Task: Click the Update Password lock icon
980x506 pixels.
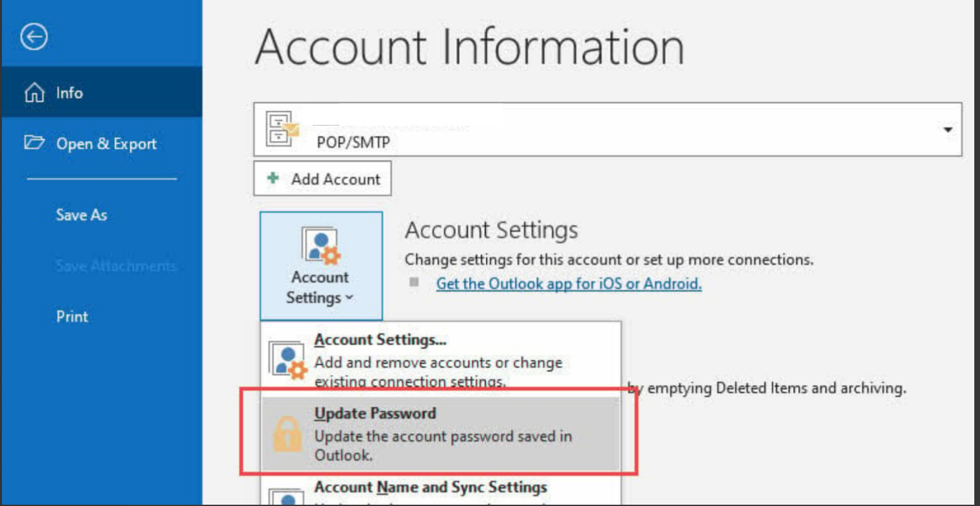Action: (x=287, y=434)
